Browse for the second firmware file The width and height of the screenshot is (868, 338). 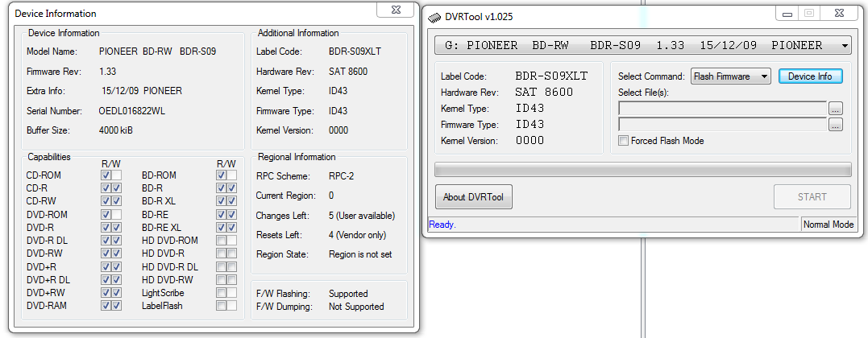pos(835,125)
